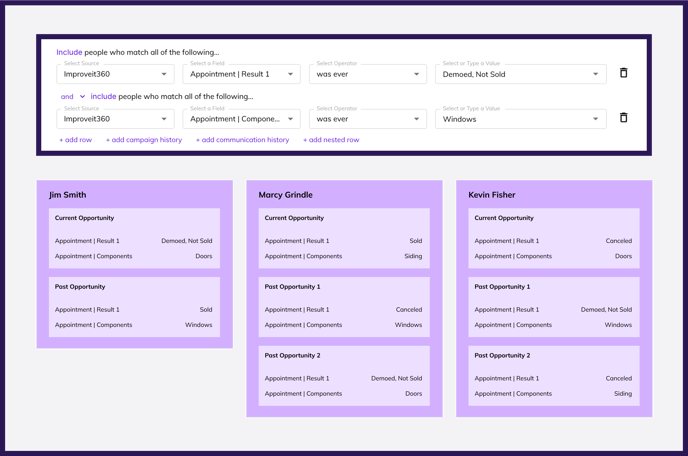Click 'Demoed, Not Sold' in Jim Smith's card

(186, 241)
